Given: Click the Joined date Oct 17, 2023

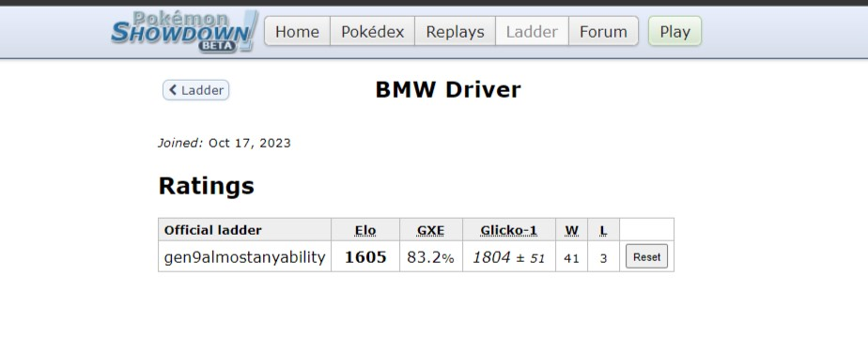Looking at the screenshot, I should point(250,144).
